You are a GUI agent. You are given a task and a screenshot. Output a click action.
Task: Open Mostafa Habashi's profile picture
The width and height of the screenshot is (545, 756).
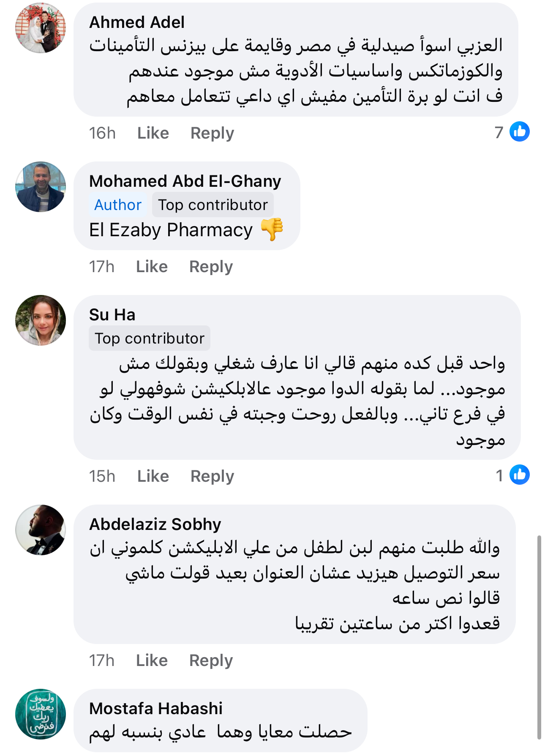click(41, 714)
